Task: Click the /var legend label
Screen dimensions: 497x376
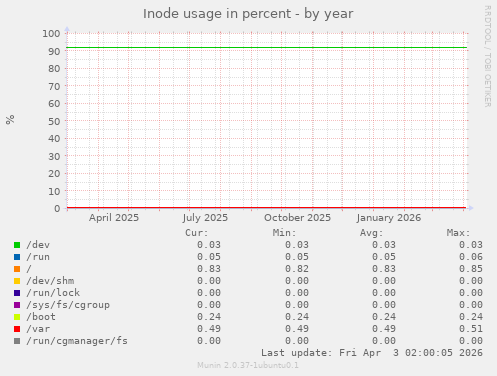Action: (x=38, y=329)
